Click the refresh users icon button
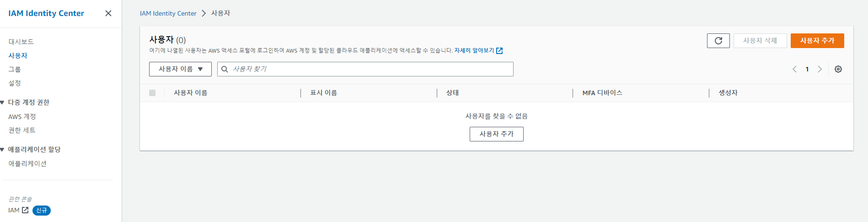The width and height of the screenshot is (868, 222). (718, 41)
